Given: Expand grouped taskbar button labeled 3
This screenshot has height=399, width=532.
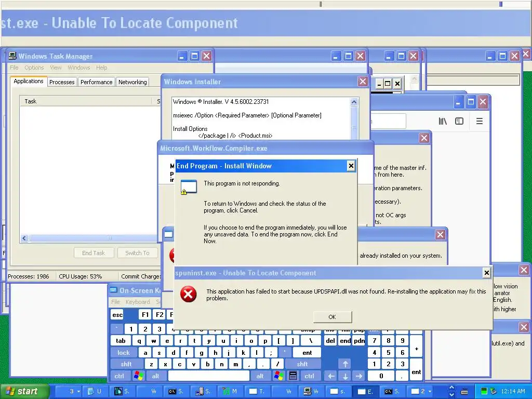Looking at the screenshot, I should (x=68, y=391).
